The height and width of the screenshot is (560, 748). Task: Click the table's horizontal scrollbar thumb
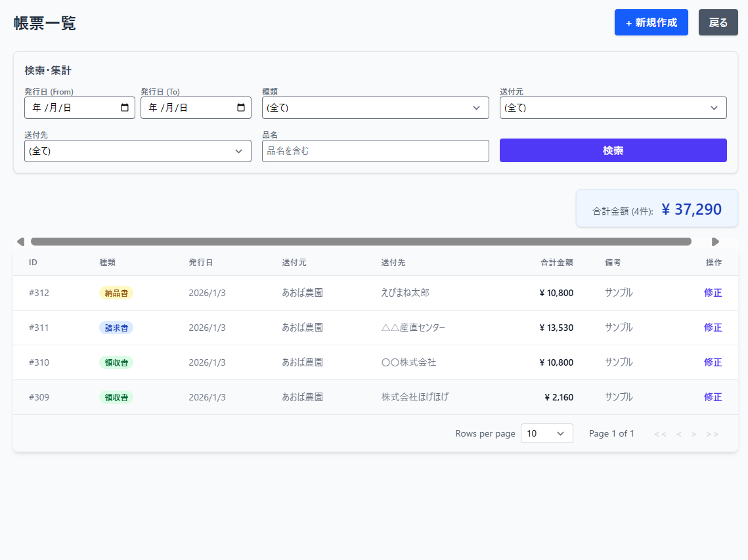pyautogui.click(x=361, y=242)
